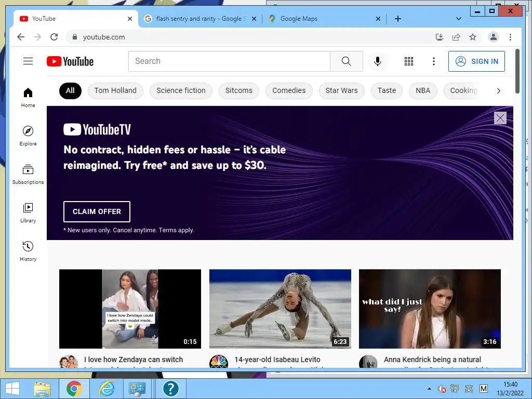Click the install app icon in address bar
The image size is (532, 399).
click(440, 37)
